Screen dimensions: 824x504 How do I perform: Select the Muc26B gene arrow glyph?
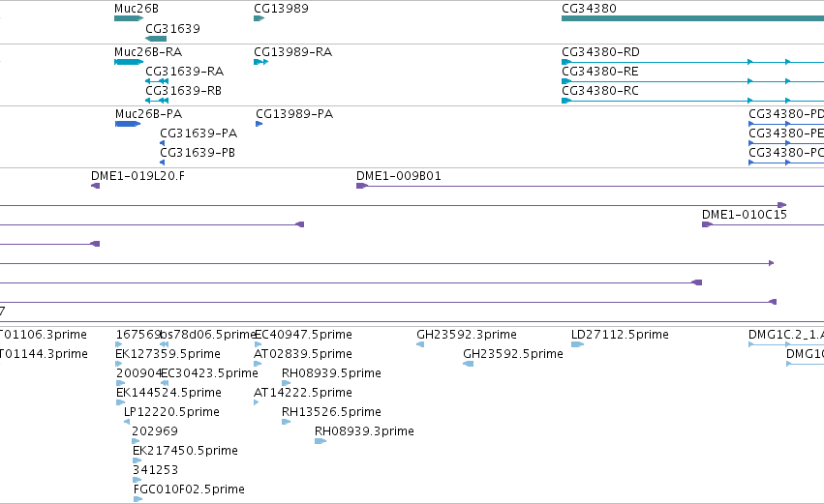(129, 18)
